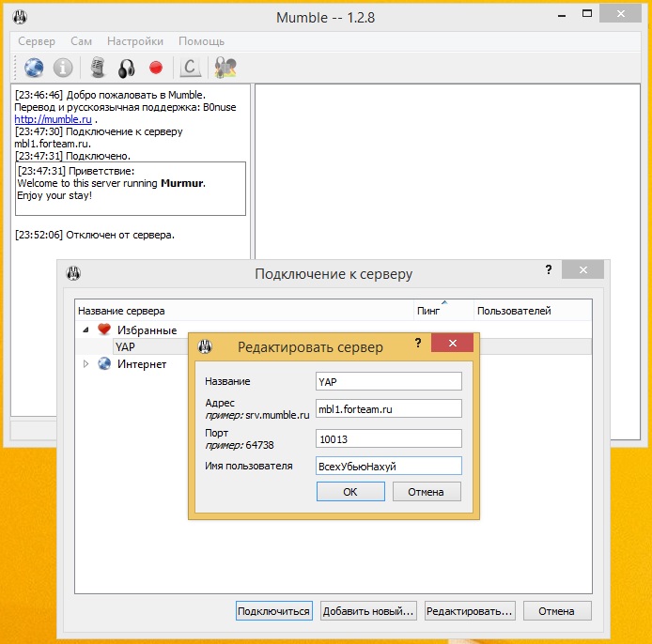Click the Имя пользователя input field
Viewport: 652px width, 644px height.
(388, 466)
